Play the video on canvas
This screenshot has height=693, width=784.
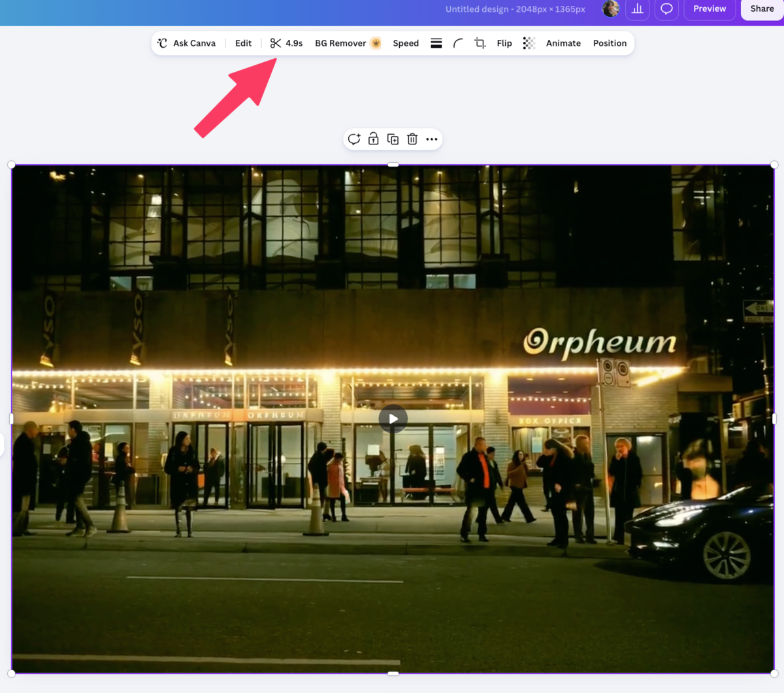click(393, 419)
